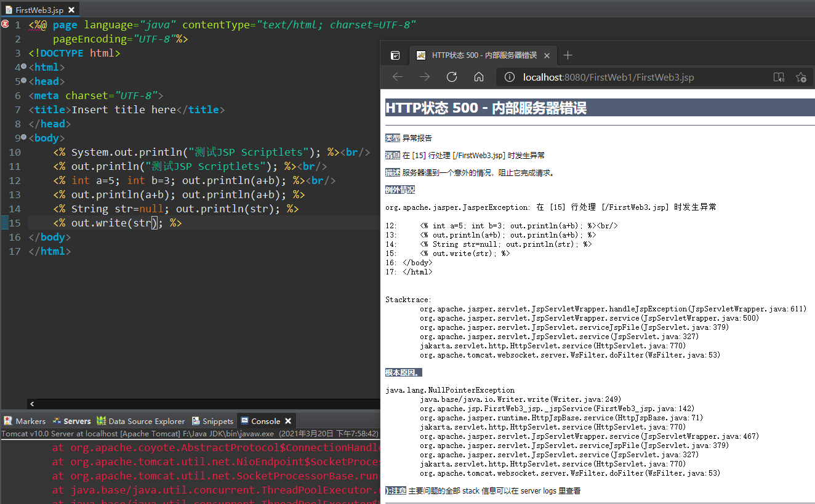Click the browser back arrow
This screenshot has height=504, width=815.
pyautogui.click(x=398, y=77)
